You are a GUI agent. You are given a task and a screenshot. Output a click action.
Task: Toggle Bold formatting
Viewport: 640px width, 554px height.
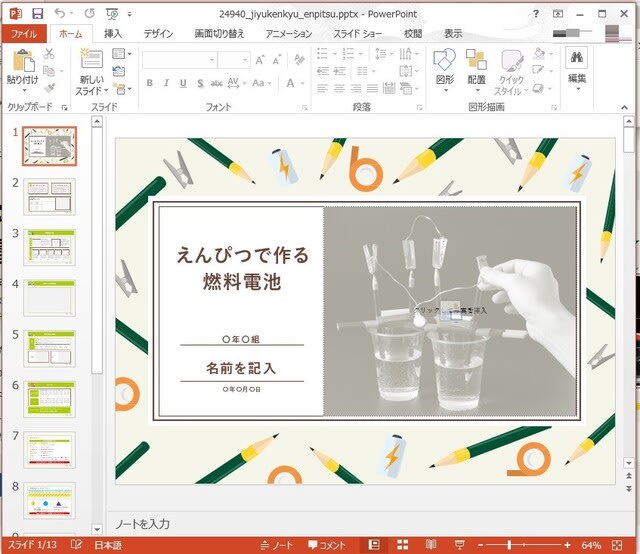(x=150, y=83)
